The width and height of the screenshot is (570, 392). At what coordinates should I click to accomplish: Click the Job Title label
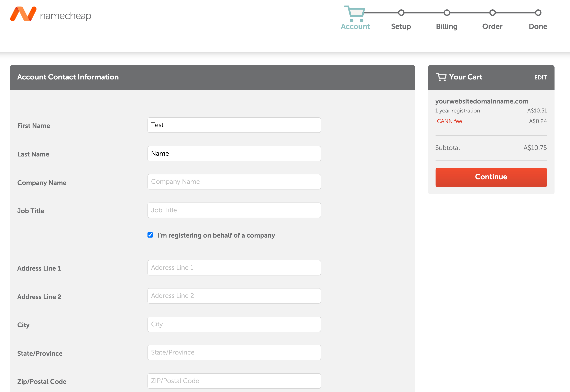[31, 211]
